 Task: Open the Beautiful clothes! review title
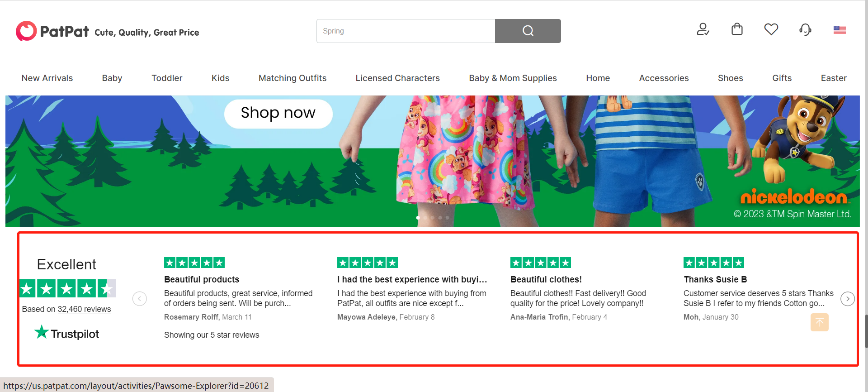tap(546, 279)
